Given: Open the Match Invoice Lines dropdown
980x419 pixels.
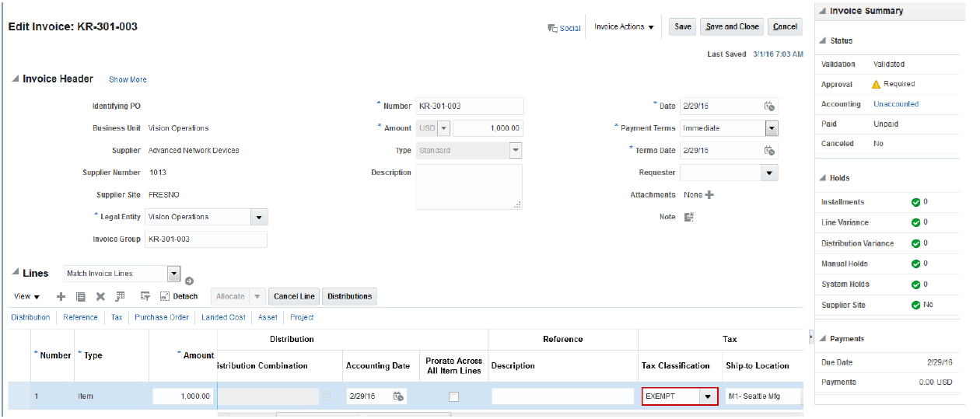Looking at the screenshot, I should pos(174,274).
